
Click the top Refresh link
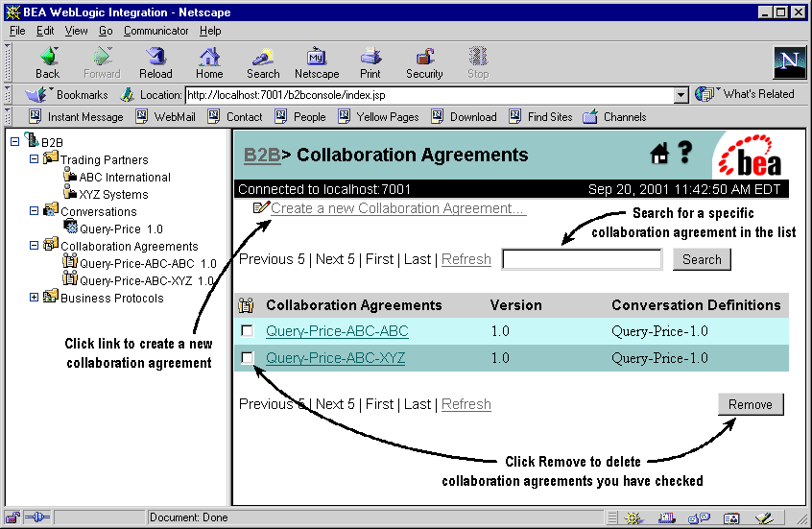click(x=466, y=259)
